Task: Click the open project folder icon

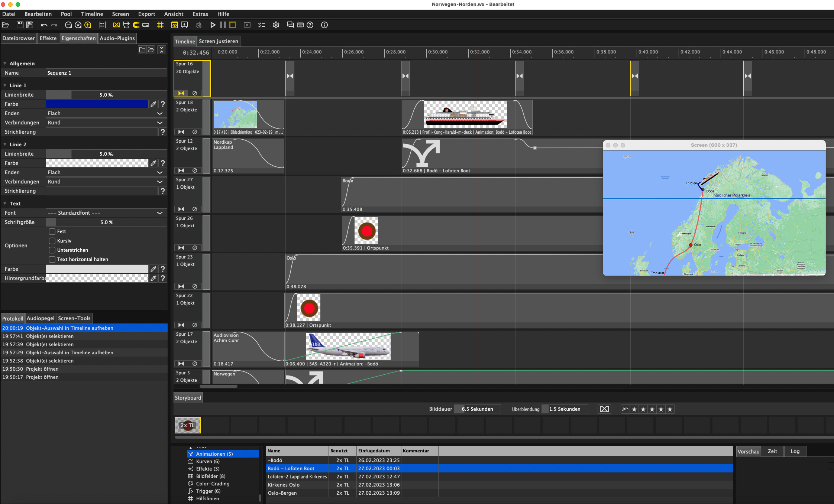Action: point(6,25)
